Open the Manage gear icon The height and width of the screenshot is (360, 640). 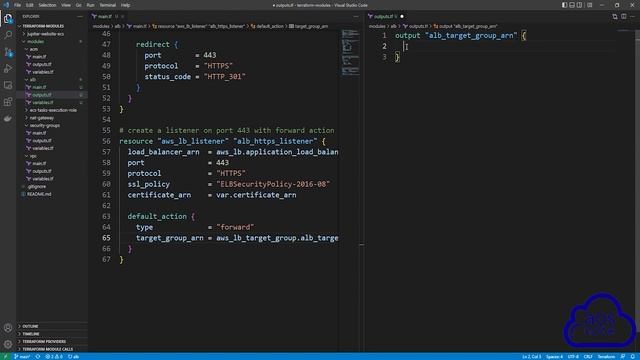pyautogui.click(x=8, y=344)
